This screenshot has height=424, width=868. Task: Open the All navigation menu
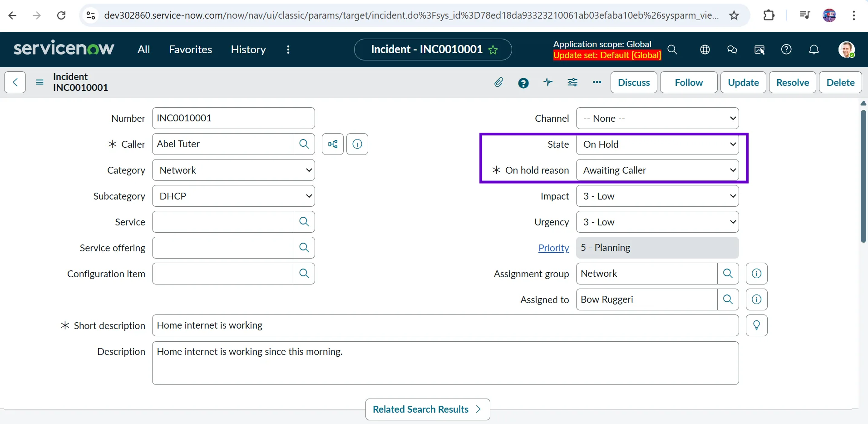coord(143,50)
